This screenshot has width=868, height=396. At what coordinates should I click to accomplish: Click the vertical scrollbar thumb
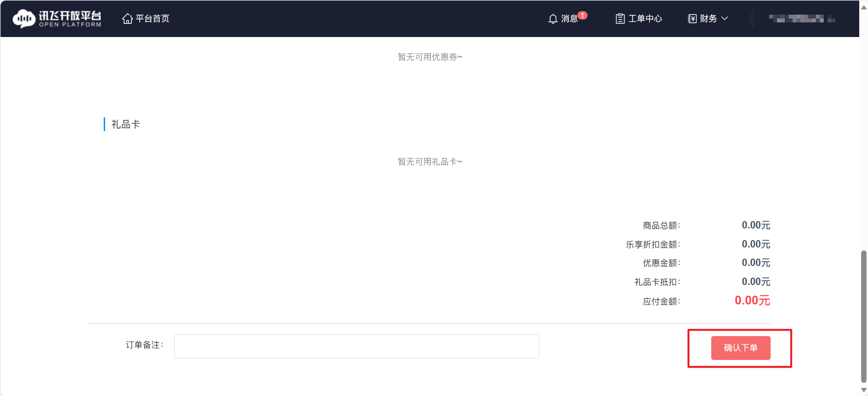(864, 316)
